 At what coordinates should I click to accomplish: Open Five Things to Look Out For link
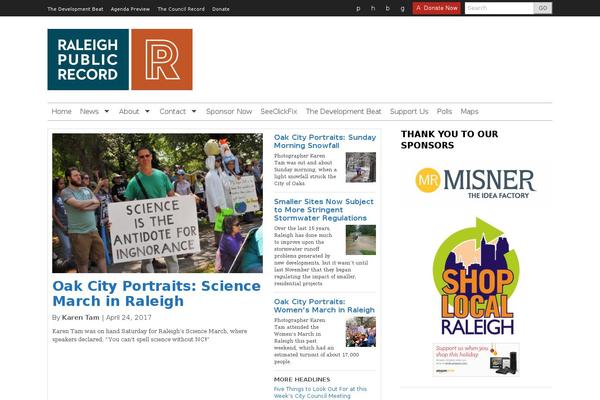[320, 392]
